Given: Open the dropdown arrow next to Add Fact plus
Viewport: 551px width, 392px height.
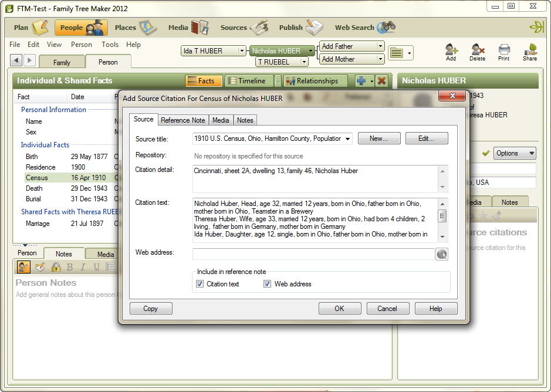Looking at the screenshot, I should tap(371, 81).
